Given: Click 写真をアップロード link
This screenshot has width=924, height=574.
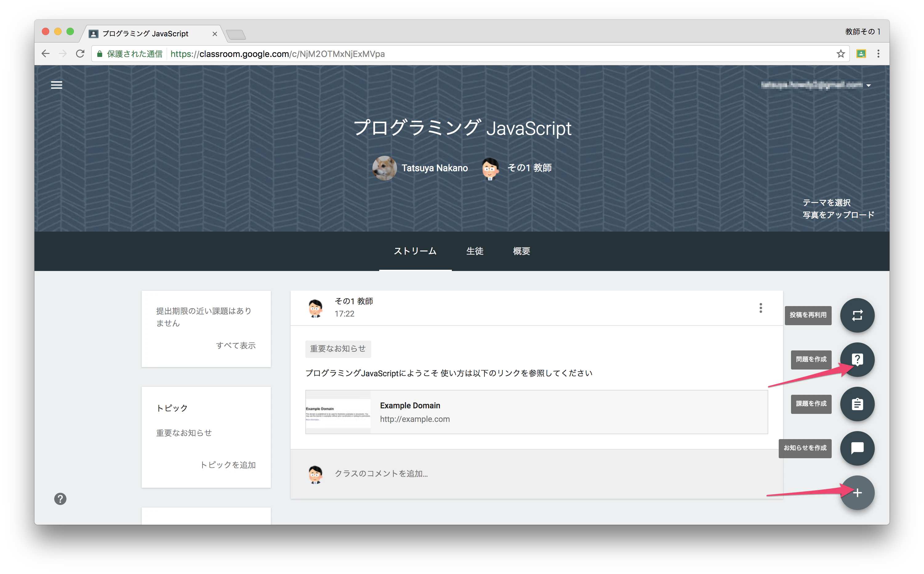Looking at the screenshot, I should (838, 215).
